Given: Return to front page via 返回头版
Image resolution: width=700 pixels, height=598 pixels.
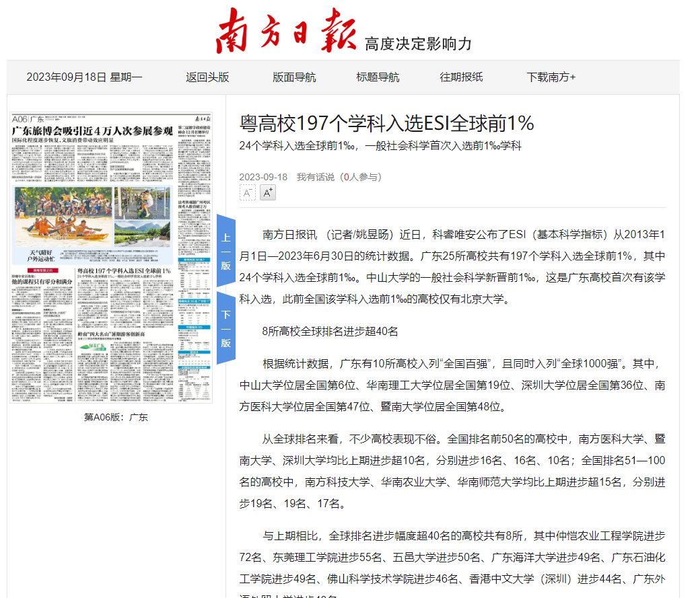Looking at the screenshot, I should point(207,77).
